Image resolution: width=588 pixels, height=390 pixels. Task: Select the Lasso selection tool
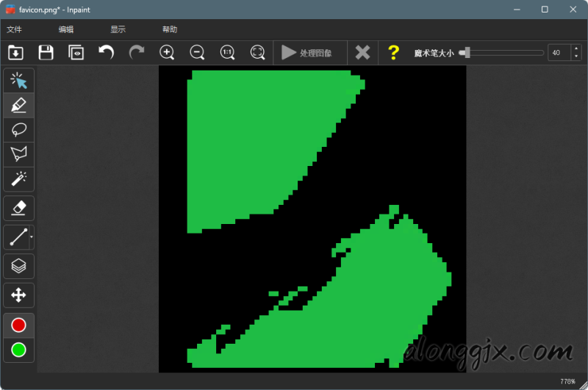[19, 129]
